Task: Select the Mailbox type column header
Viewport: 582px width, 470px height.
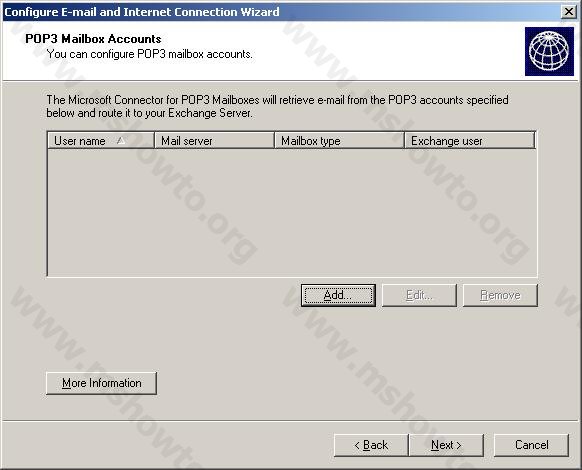Action: coord(339,141)
